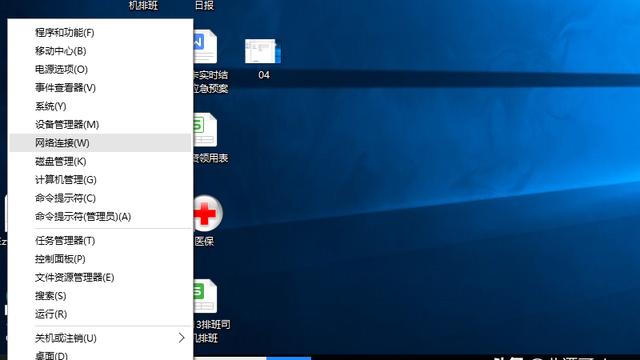This screenshot has height=360, width=640.
Task: Open 命令提示符(C)
Action: [x=100, y=198]
